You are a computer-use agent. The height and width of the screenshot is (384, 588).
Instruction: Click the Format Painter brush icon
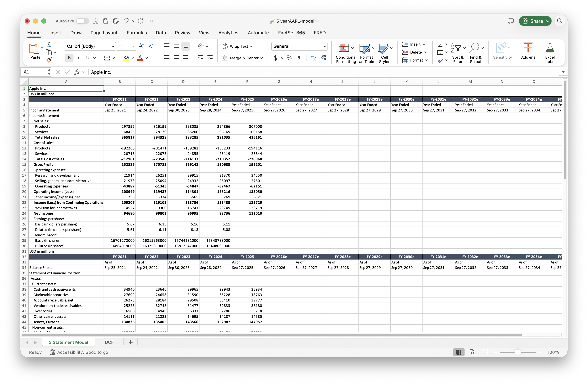(49, 60)
